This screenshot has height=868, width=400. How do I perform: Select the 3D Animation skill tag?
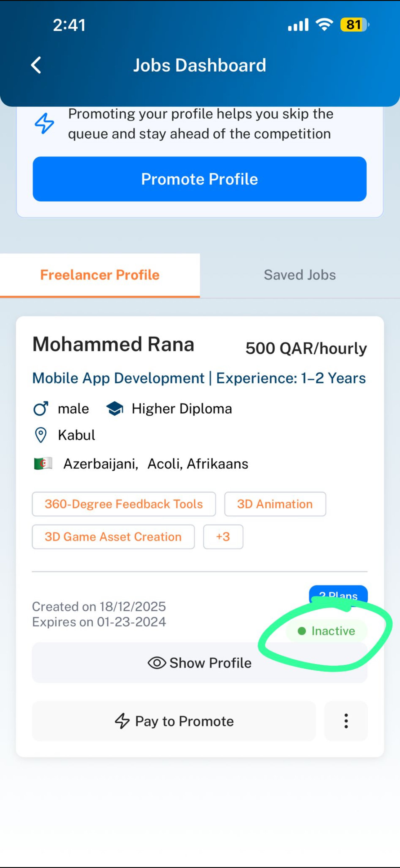coord(275,504)
